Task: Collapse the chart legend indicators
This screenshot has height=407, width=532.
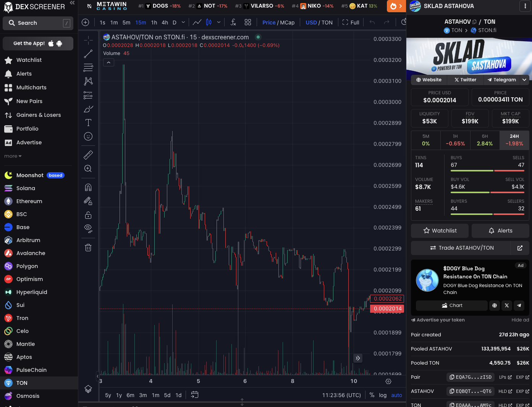Action: coord(108,63)
